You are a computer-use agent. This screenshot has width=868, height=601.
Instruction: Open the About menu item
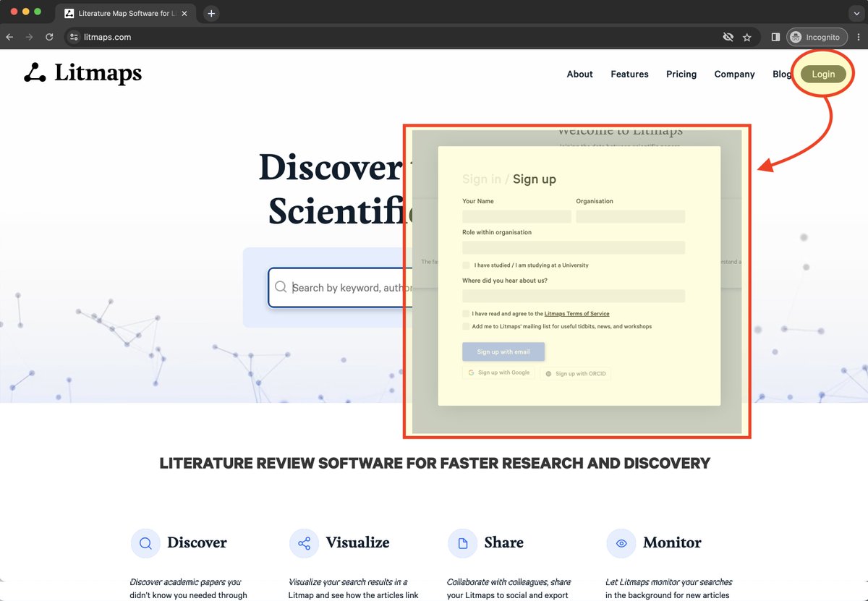point(579,74)
